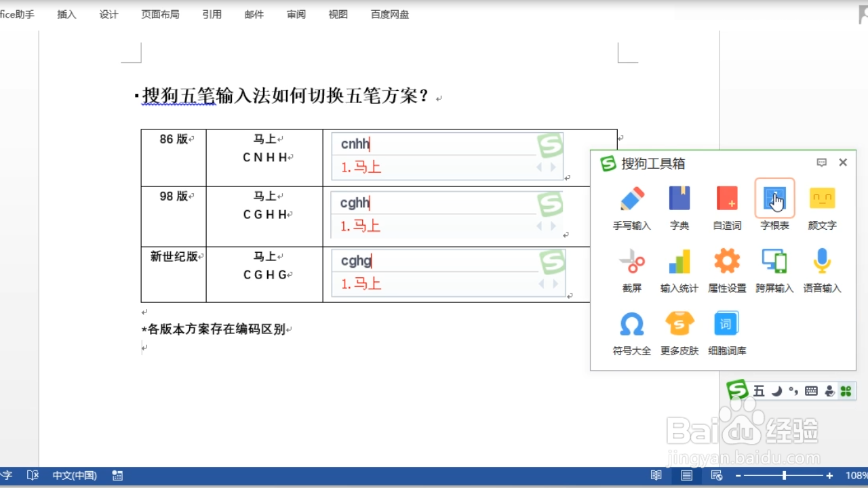Screen dimensions: 868x488
Task: Click the Sogou S logo on IME bar
Action: coord(737,390)
